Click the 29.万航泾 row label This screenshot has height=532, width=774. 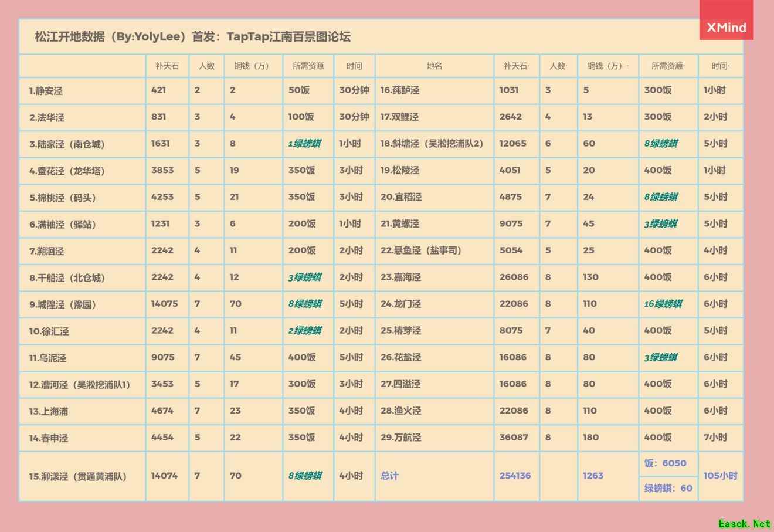401,438
